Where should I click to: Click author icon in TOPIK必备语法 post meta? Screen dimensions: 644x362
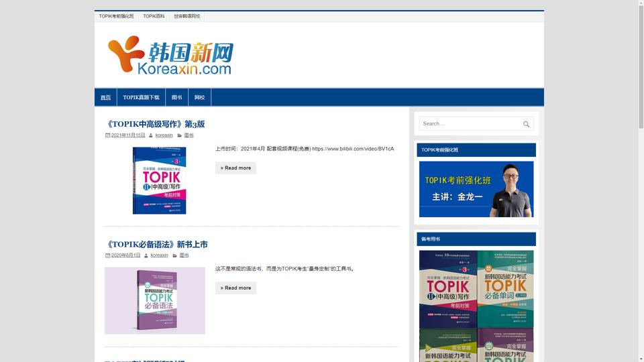146,255
